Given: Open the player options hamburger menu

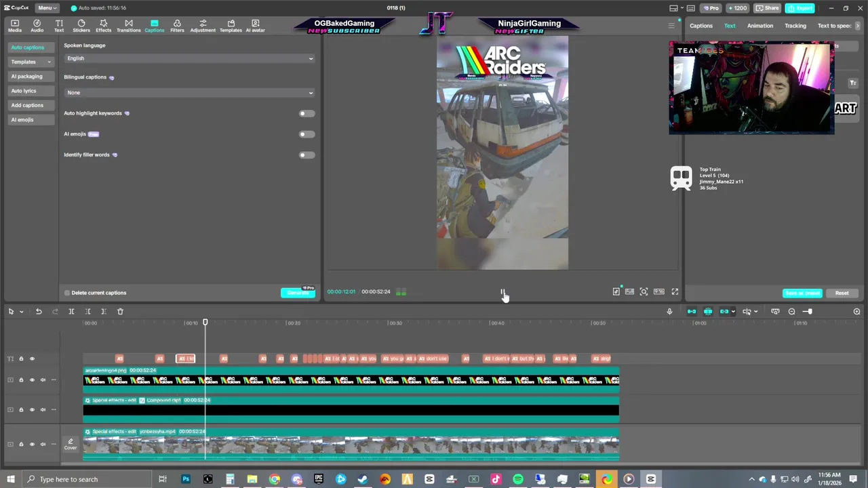Looking at the screenshot, I should [671, 26].
